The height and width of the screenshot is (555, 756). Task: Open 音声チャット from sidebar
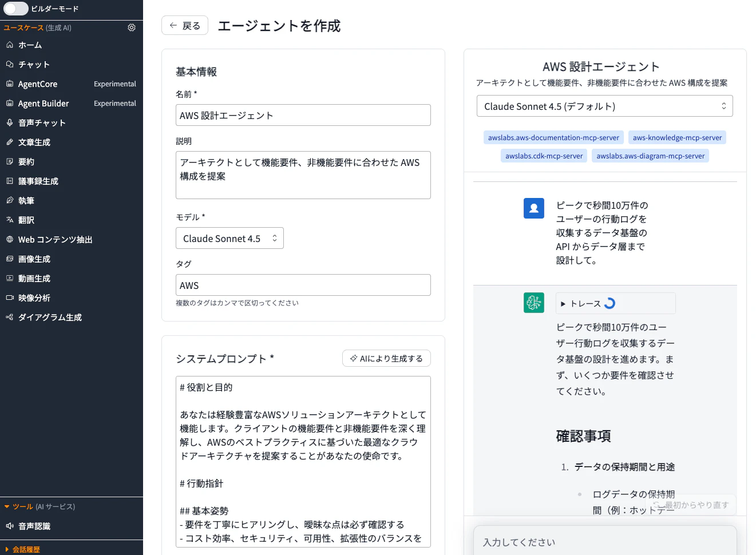pyautogui.click(x=72, y=122)
